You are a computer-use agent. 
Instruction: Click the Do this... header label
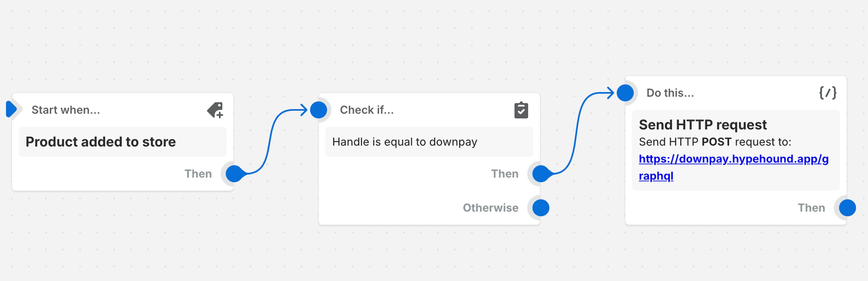pyautogui.click(x=670, y=93)
